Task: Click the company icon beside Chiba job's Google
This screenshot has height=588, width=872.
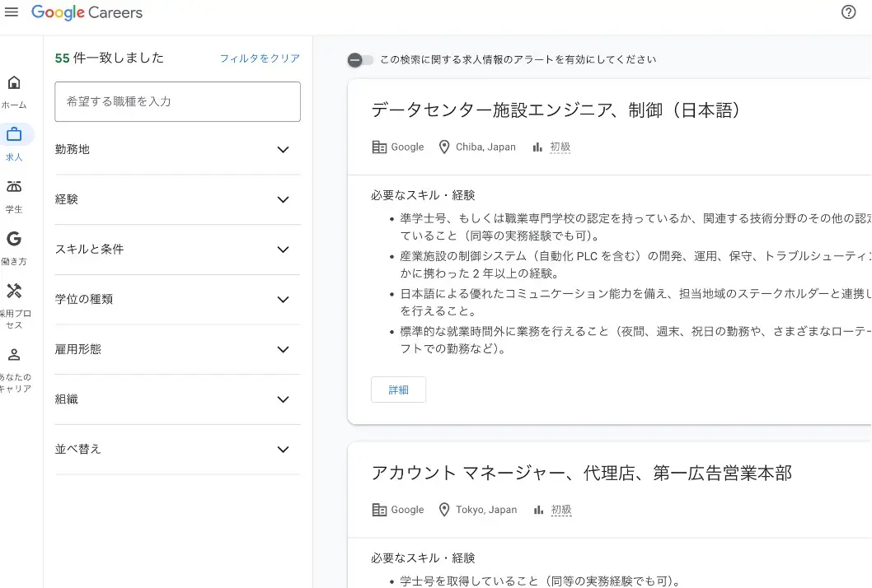Action: (x=379, y=147)
